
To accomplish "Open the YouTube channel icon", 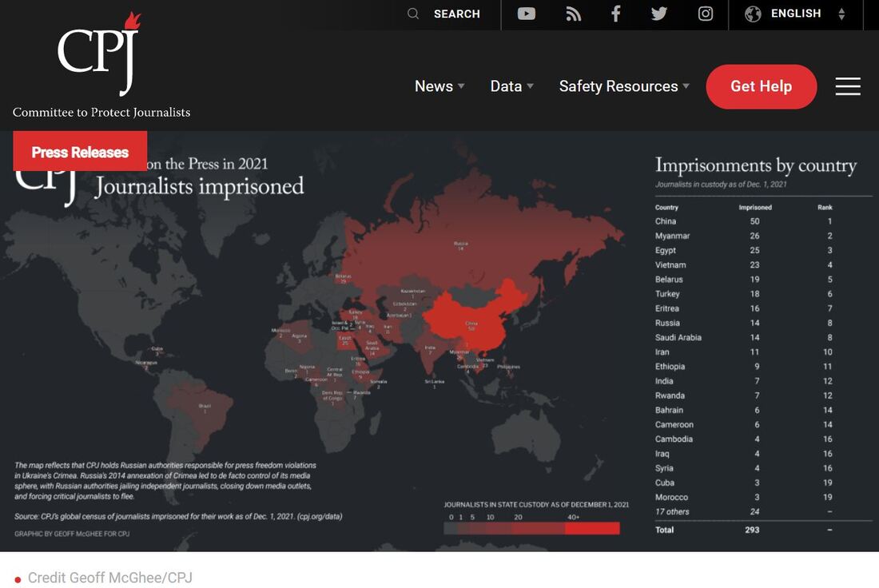I will tap(526, 14).
